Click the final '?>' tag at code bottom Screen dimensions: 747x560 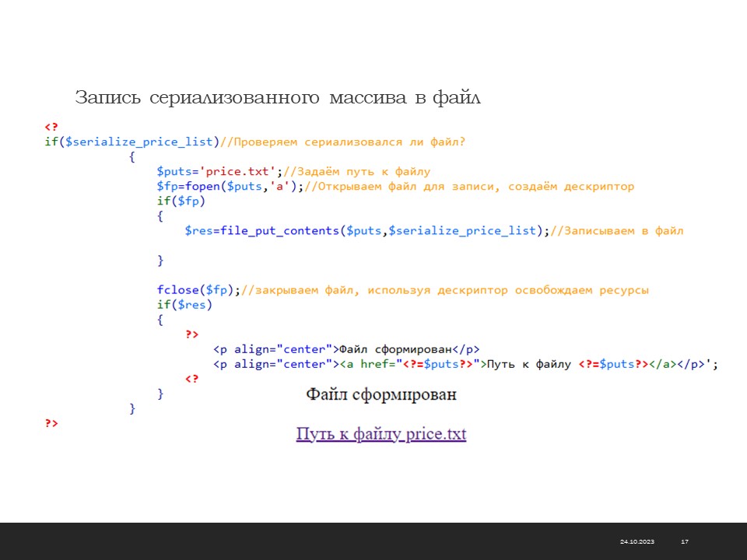tap(51, 423)
